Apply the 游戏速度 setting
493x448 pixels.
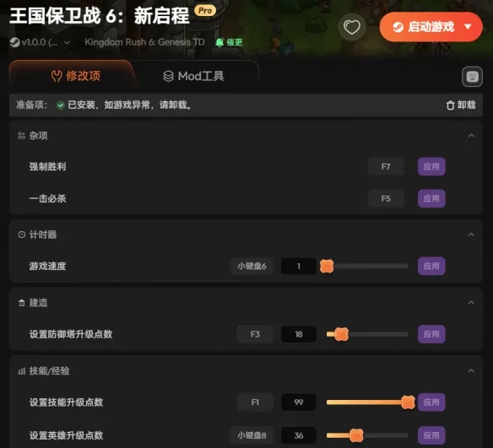pos(431,266)
